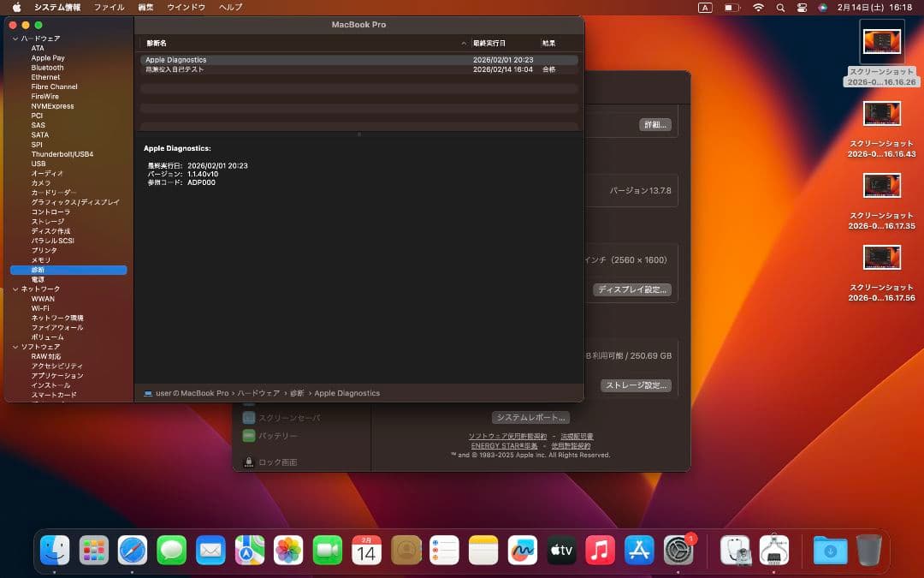This screenshot has height=578, width=924.
Task: Open the ファイル menu
Action: [x=108, y=7]
